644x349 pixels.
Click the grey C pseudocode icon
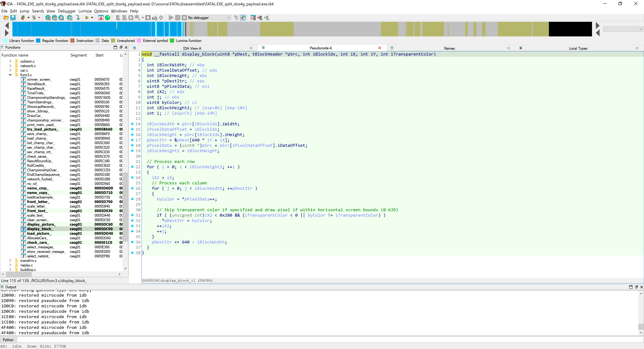coord(236,17)
